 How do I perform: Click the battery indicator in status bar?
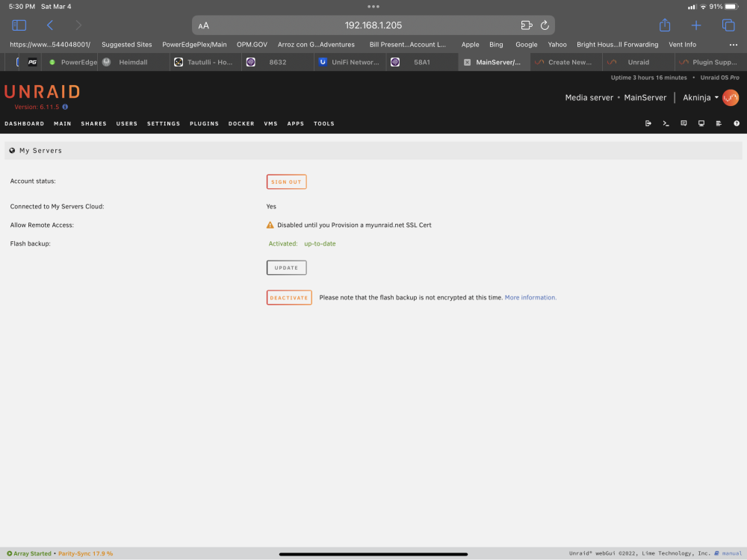click(732, 7)
